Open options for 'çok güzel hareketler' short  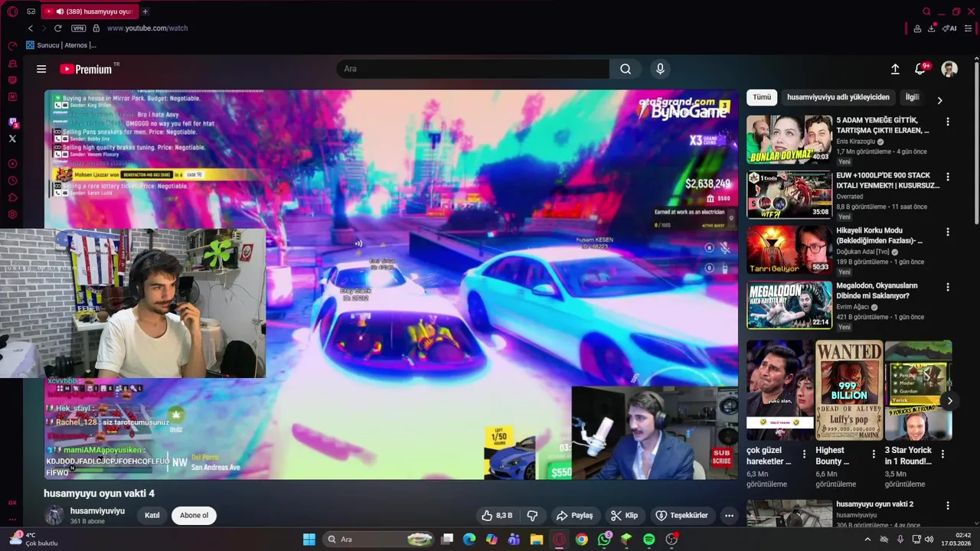804,454
